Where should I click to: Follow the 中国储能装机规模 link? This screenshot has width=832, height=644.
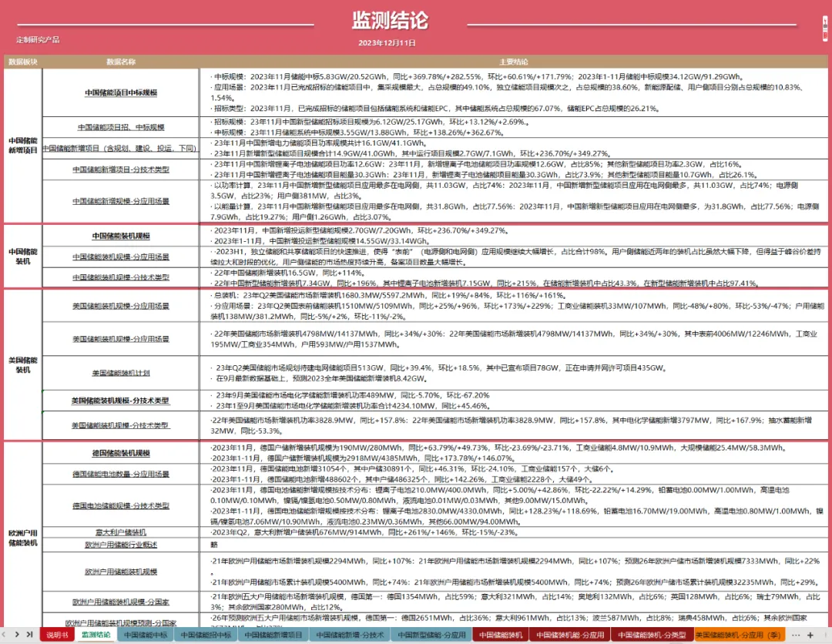[121, 236]
